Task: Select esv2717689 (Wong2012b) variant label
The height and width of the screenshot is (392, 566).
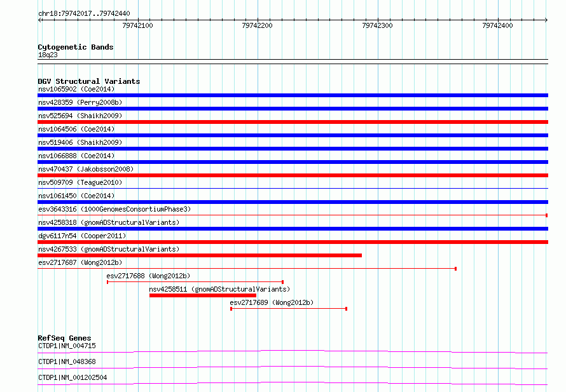Action: (x=272, y=302)
